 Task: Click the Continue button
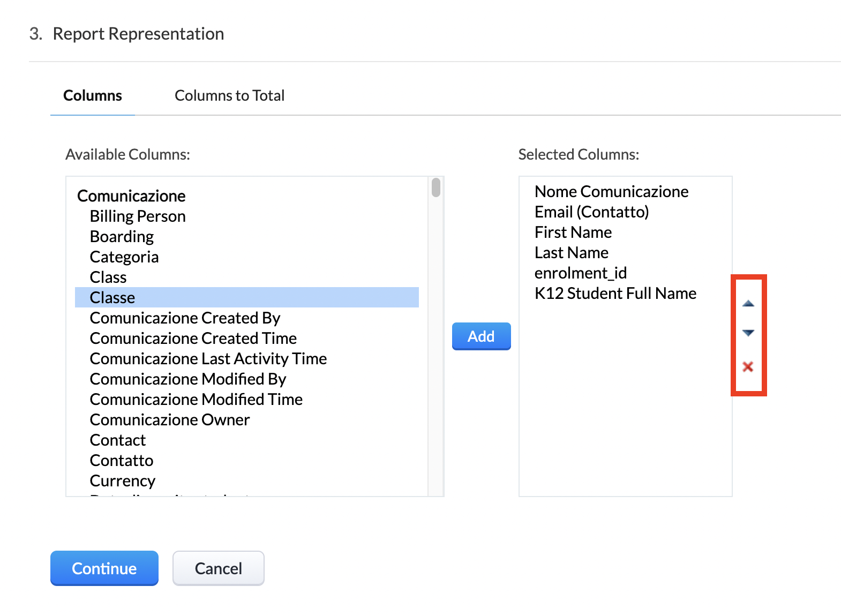(104, 568)
